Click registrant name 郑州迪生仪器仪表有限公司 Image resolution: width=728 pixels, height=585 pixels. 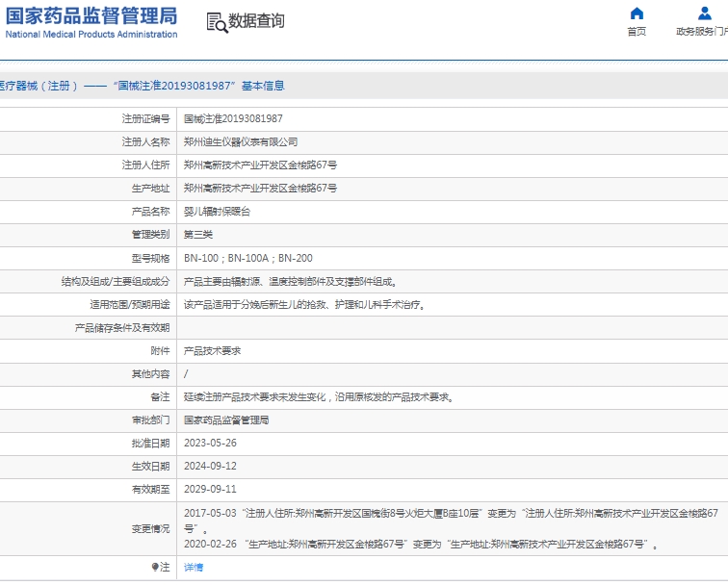tap(241, 142)
